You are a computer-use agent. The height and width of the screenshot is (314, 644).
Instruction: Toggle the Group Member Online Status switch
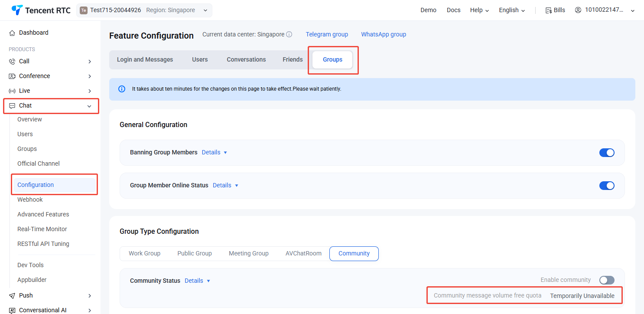(x=607, y=186)
